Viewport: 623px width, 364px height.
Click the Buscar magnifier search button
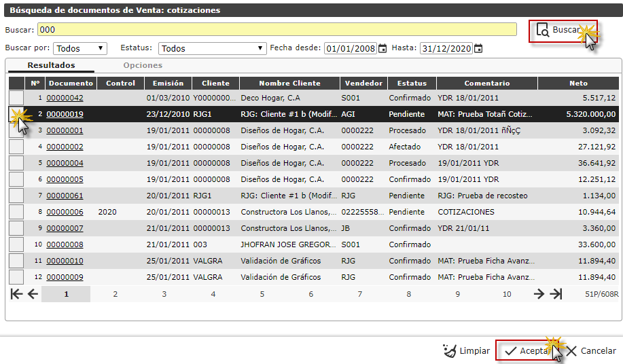click(x=558, y=31)
